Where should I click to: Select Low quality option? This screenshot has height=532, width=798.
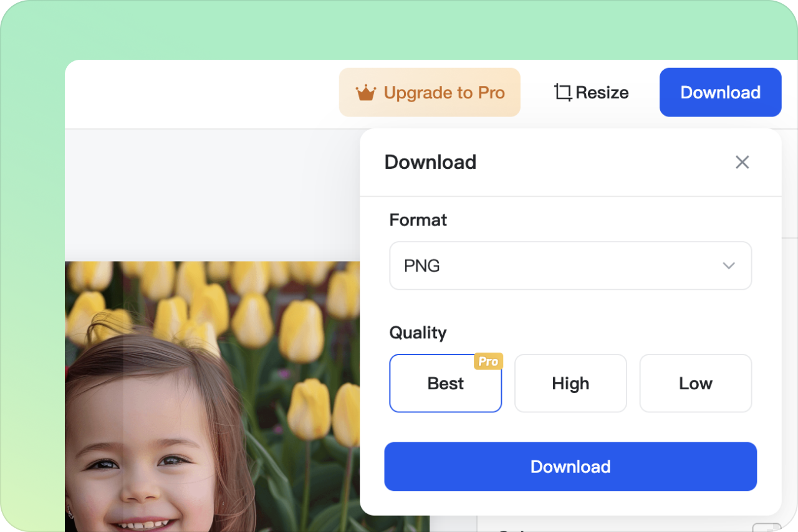(696, 383)
